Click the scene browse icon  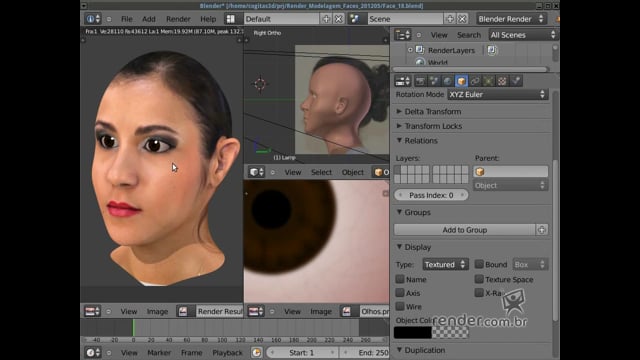click(x=355, y=19)
